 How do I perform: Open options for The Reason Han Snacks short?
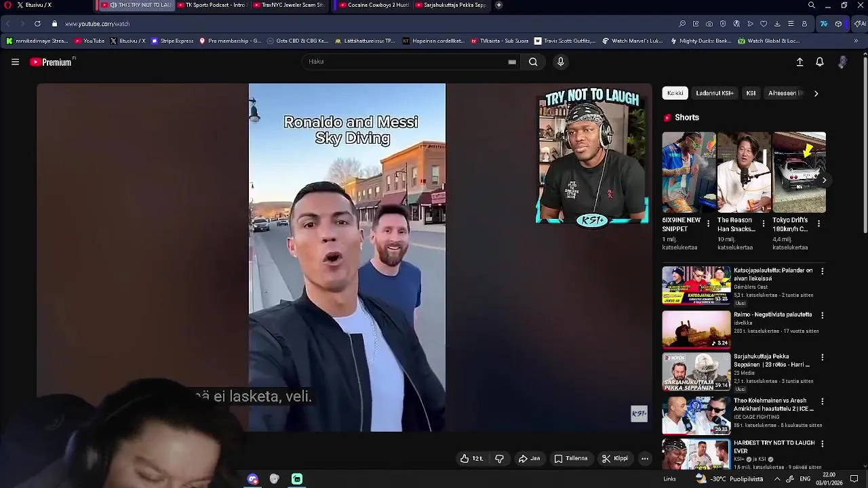(x=764, y=224)
